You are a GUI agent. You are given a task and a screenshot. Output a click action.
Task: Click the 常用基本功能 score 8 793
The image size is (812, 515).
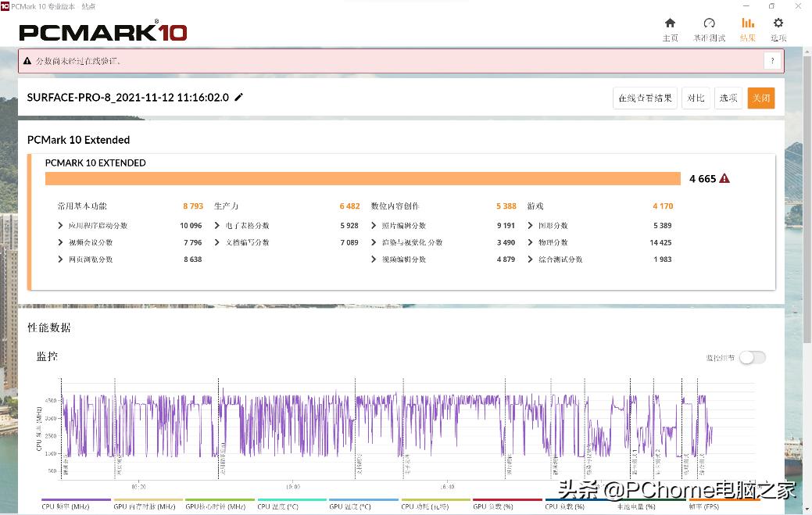193,206
